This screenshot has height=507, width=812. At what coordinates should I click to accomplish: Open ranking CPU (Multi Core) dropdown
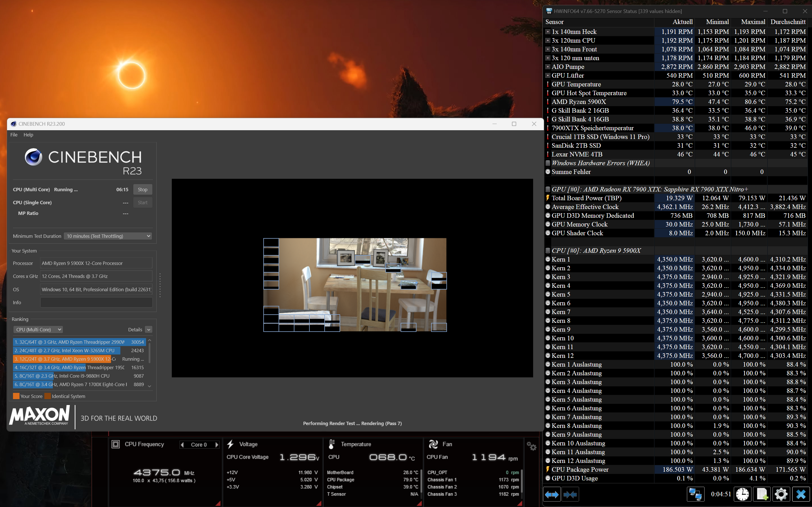[38, 330]
